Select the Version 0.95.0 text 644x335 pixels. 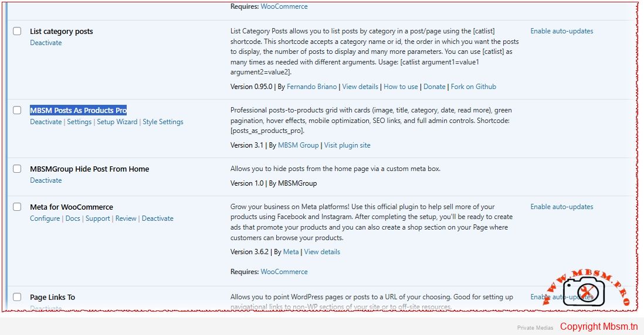click(x=252, y=87)
